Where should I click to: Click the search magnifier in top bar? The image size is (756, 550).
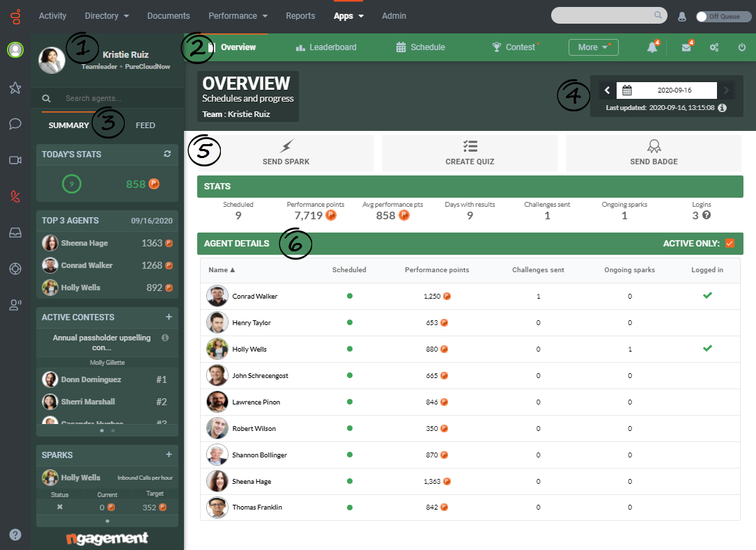[x=658, y=15]
